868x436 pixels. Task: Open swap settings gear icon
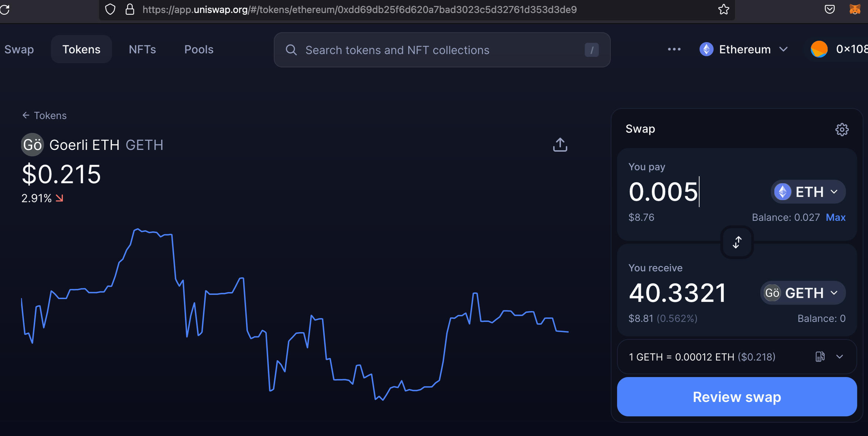(x=841, y=130)
